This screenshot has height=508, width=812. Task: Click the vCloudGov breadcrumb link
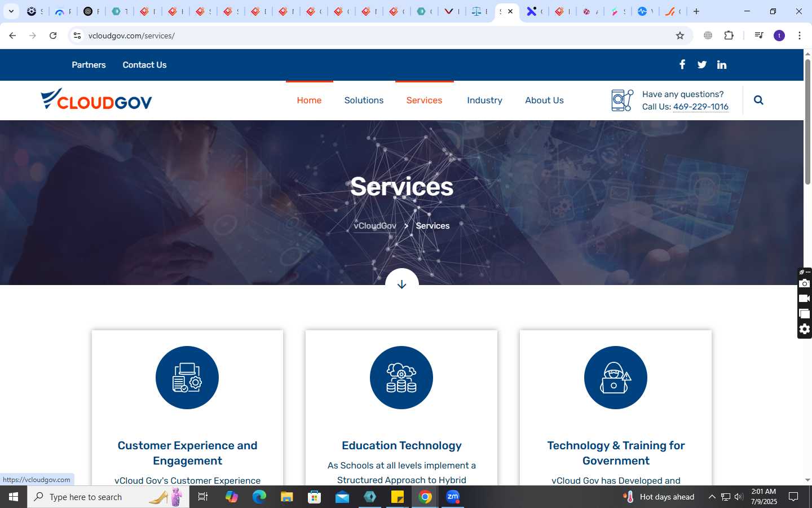point(375,226)
